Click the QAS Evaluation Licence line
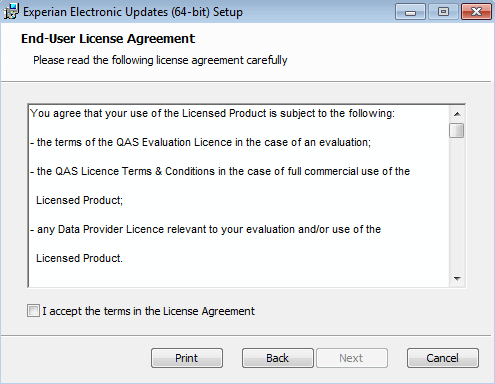 (x=200, y=142)
